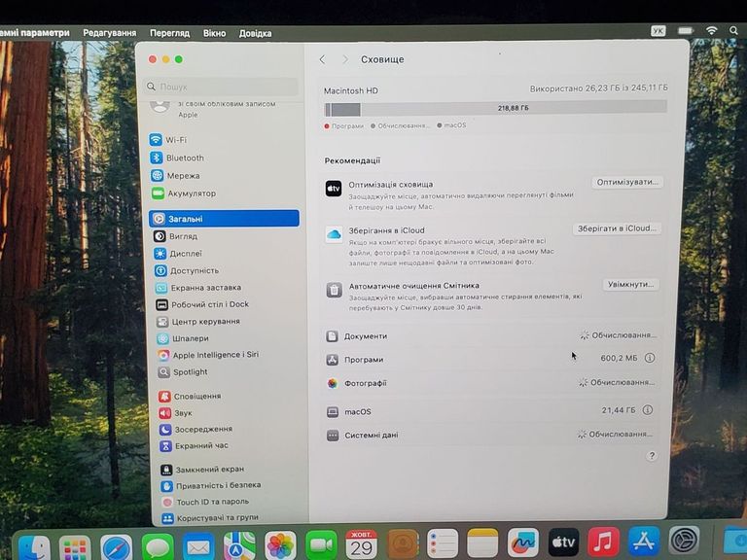Go back with the left chevron
The image size is (747, 560).
(x=323, y=59)
